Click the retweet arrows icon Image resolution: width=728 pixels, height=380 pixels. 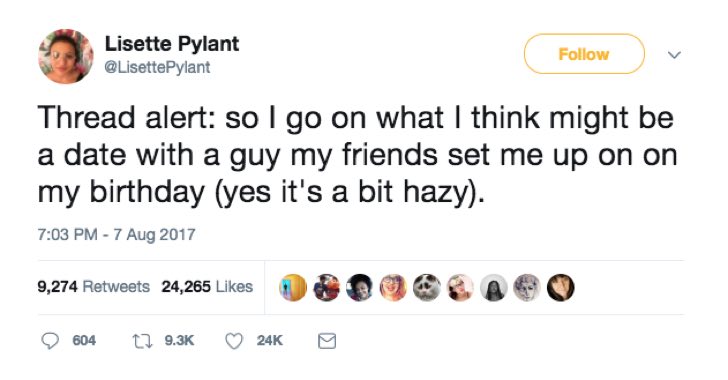click(142, 341)
